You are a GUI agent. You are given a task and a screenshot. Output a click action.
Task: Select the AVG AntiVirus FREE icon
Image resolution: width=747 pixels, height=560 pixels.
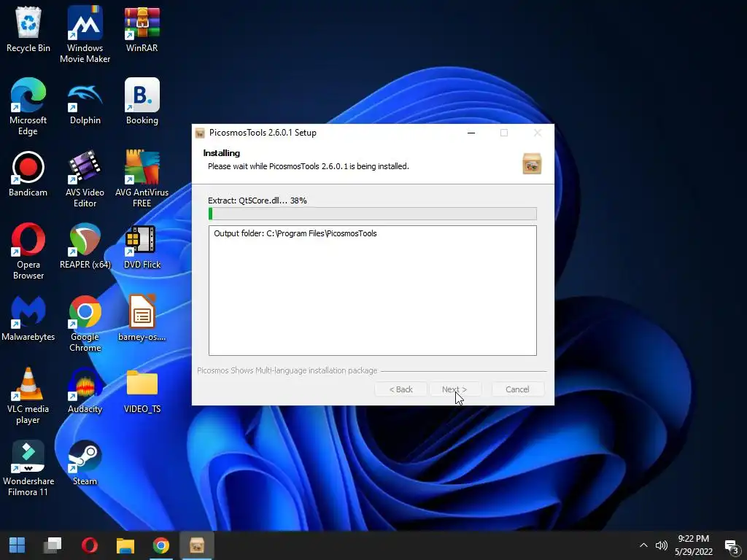pyautogui.click(x=142, y=179)
